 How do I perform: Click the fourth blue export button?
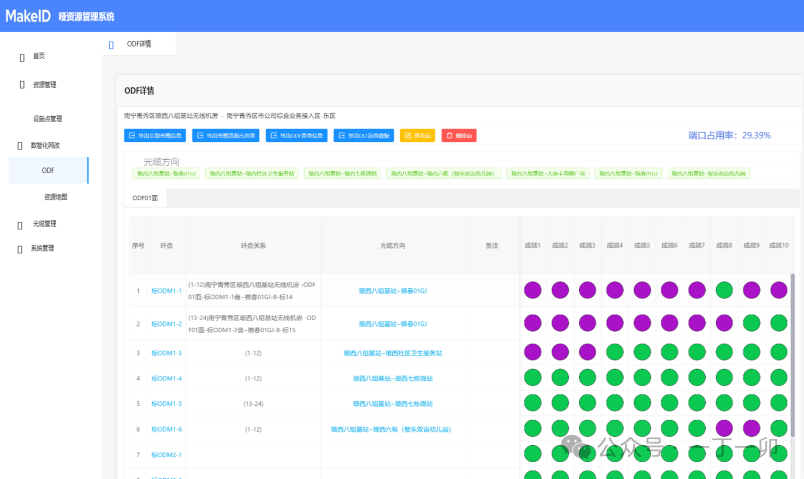pos(364,135)
